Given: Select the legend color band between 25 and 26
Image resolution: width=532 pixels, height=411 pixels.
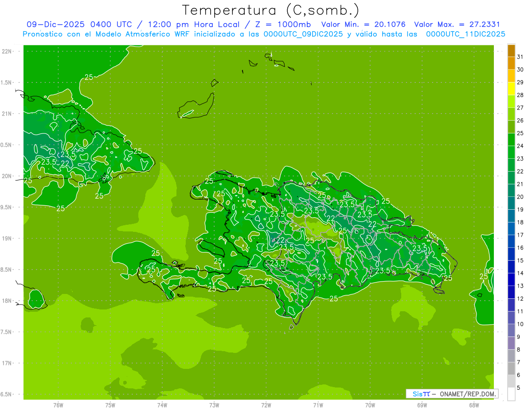Looking at the screenshot, I should (x=511, y=127).
